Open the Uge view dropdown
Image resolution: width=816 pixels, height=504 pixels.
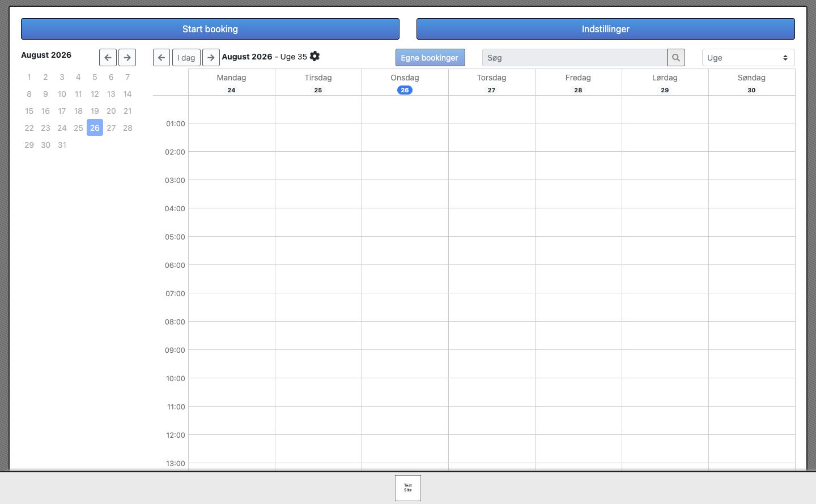[748, 57]
